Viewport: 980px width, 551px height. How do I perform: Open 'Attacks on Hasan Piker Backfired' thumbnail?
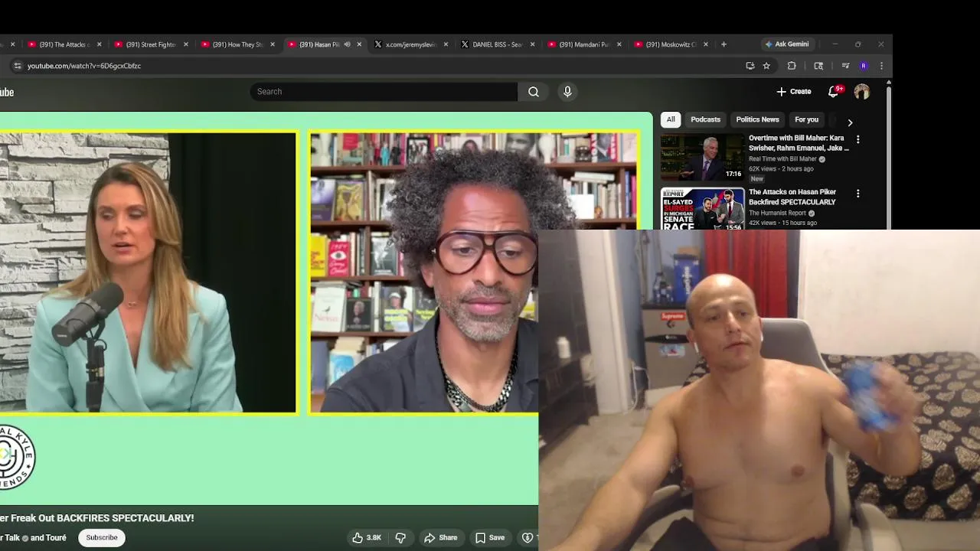(x=702, y=209)
